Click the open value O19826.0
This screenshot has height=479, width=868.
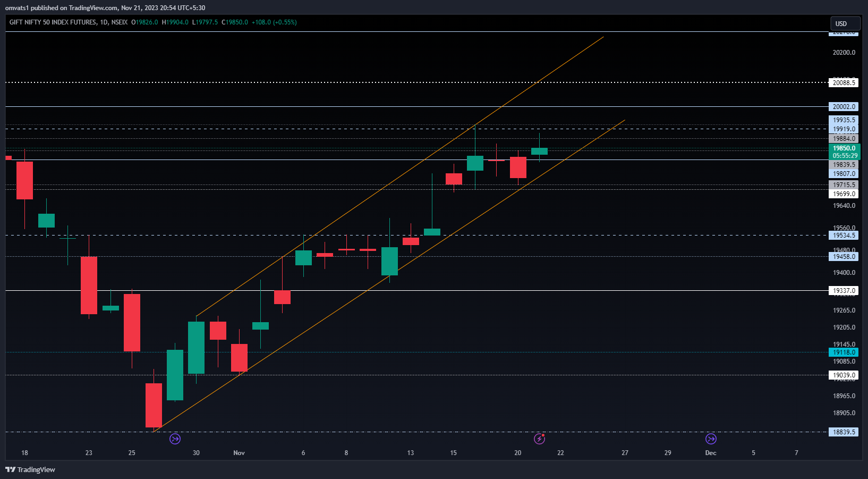pos(144,22)
